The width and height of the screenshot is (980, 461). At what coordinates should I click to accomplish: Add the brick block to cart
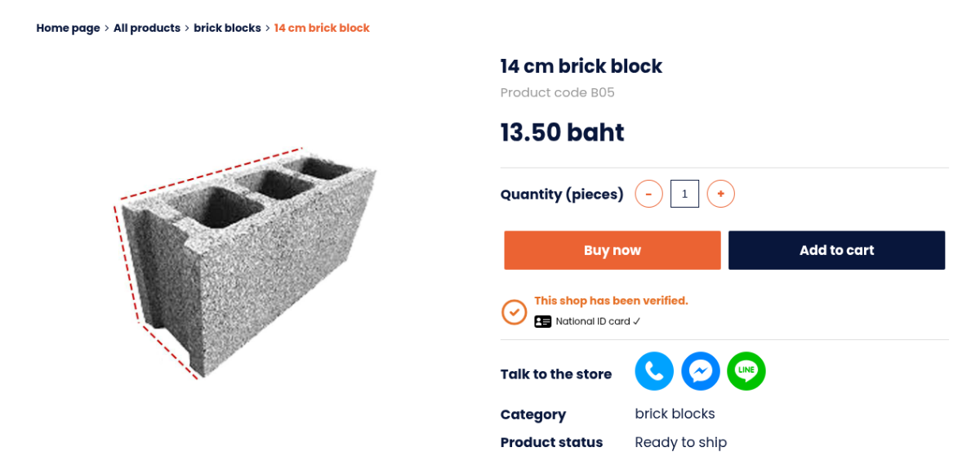pyautogui.click(x=836, y=250)
